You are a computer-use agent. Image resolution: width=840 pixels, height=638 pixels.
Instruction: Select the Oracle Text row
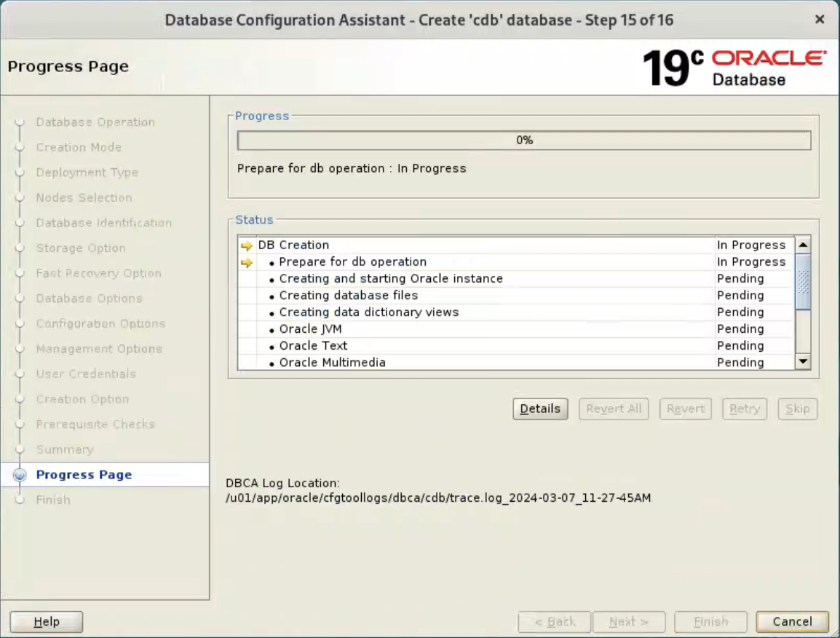point(516,346)
